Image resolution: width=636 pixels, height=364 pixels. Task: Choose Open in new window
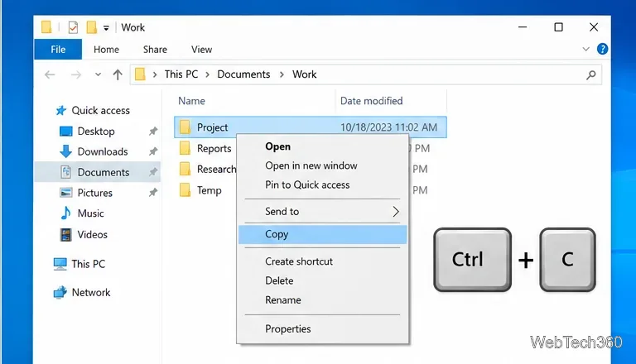coord(311,165)
